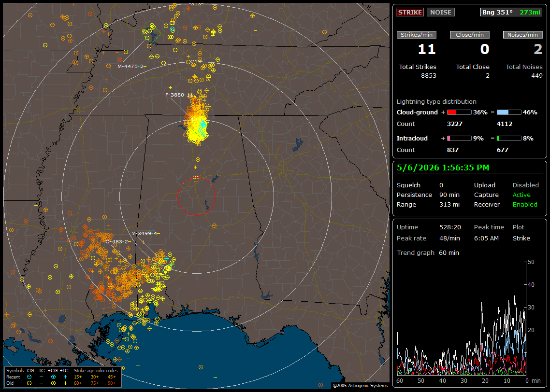Select the Strikes/min label box
The image size is (550, 392).
pos(416,35)
